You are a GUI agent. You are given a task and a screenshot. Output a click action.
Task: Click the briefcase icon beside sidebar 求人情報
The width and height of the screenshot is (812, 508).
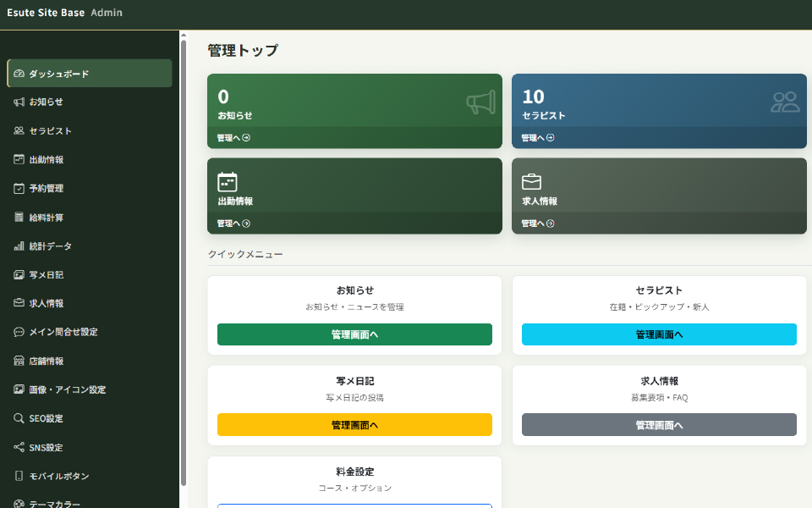click(x=19, y=303)
